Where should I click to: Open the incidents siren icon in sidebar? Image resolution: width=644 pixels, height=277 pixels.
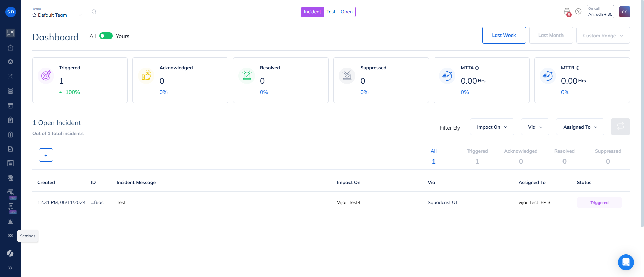click(11, 48)
